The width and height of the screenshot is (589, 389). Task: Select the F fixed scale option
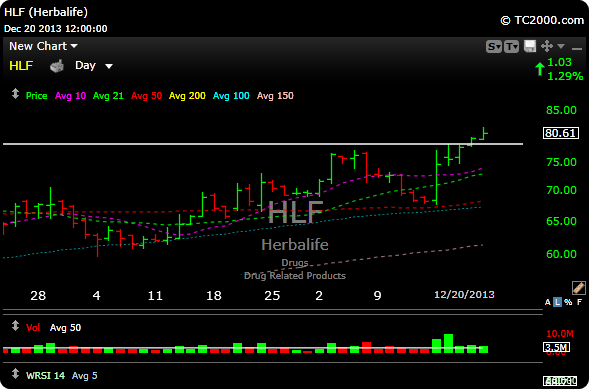pos(579,302)
